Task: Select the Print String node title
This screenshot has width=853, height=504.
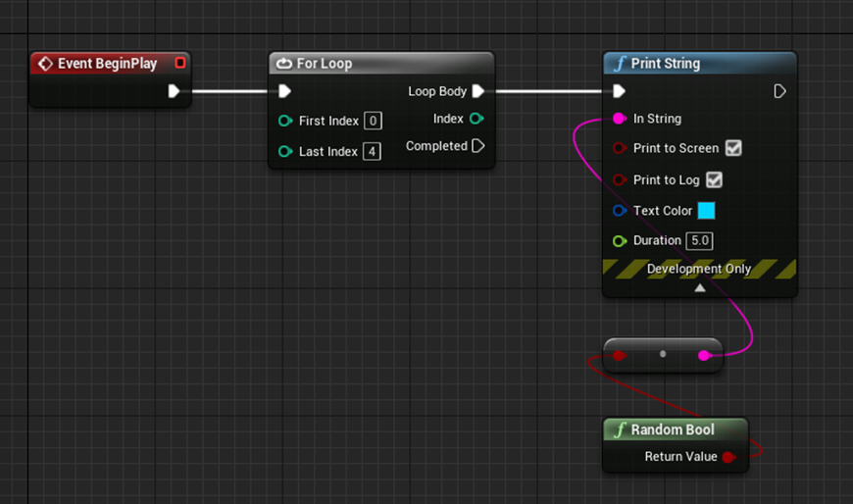Action: click(x=666, y=64)
